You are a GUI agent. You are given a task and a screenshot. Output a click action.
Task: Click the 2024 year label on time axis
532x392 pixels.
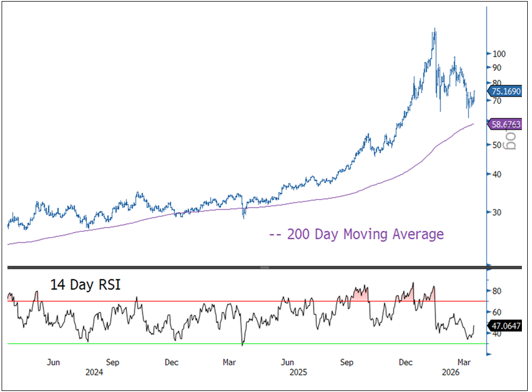pos(94,373)
